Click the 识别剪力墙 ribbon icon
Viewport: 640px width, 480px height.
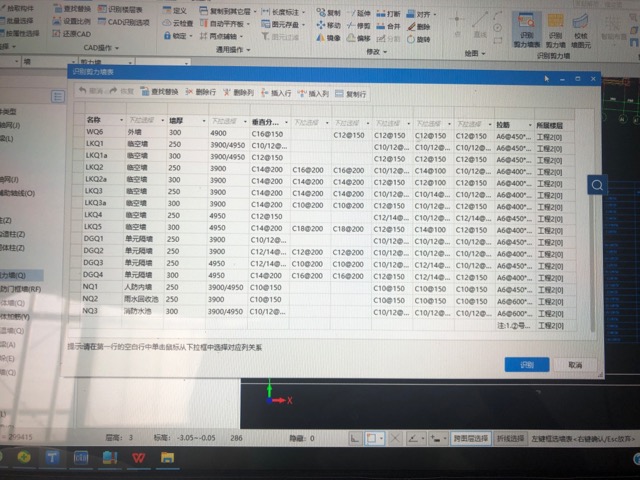[555, 31]
